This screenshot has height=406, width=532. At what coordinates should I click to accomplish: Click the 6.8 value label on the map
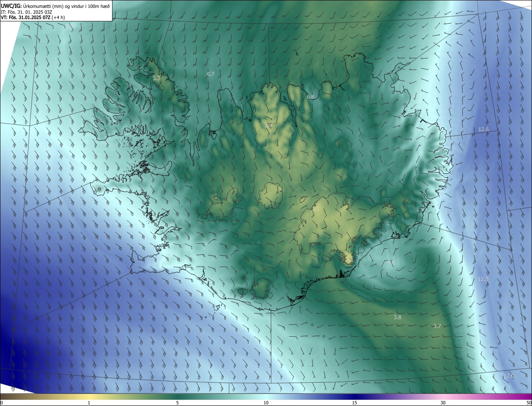pos(310,97)
